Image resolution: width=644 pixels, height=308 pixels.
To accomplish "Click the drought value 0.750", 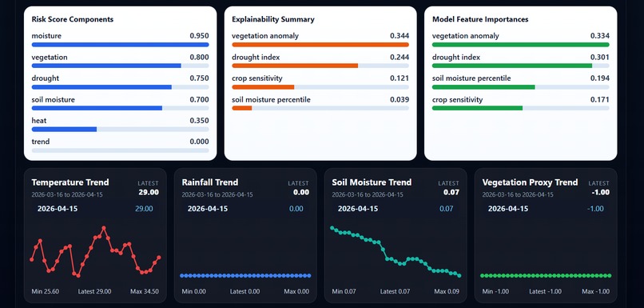I will [199, 78].
